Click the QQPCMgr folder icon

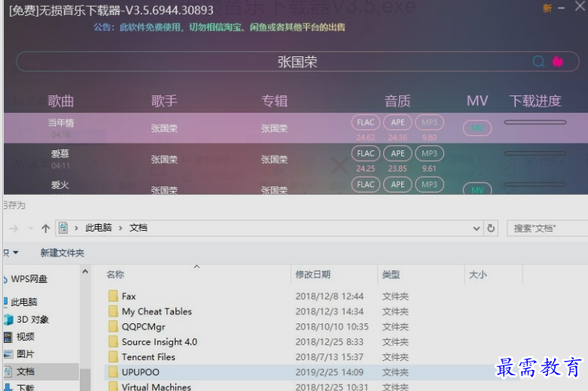click(113, 326)
